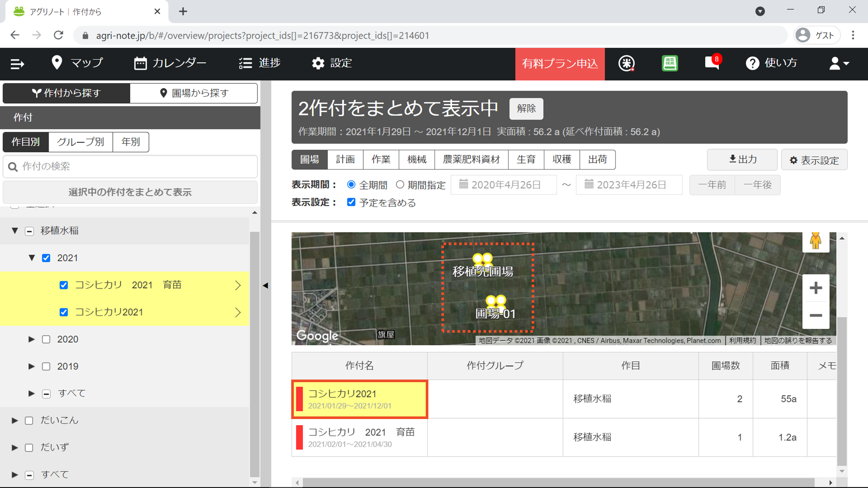Expand the だいず tree node
This screenshot has width=868, height=488.
point(14,448)
